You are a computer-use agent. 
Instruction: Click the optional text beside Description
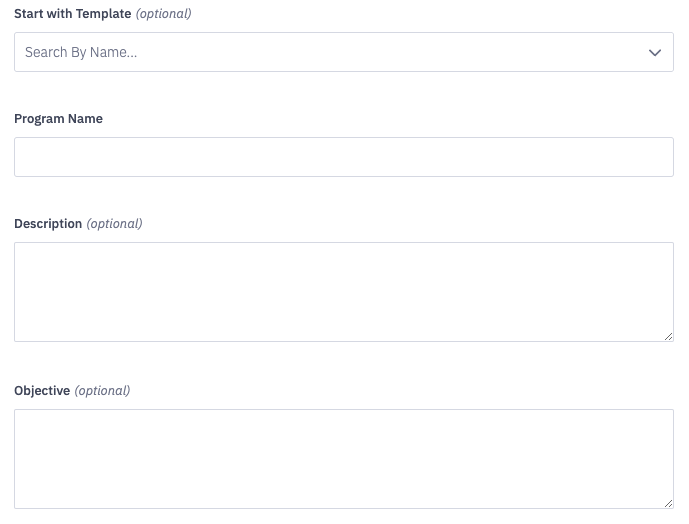(x=114, y=224)
